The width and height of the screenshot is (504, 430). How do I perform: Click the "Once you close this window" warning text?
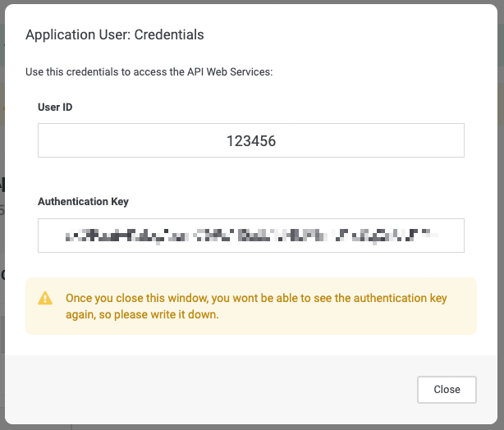point(140,298)
